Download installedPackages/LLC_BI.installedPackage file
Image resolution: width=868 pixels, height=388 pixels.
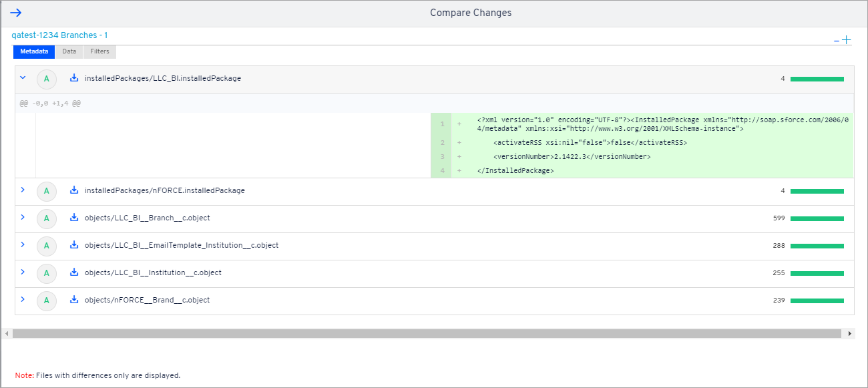(73, 78)
